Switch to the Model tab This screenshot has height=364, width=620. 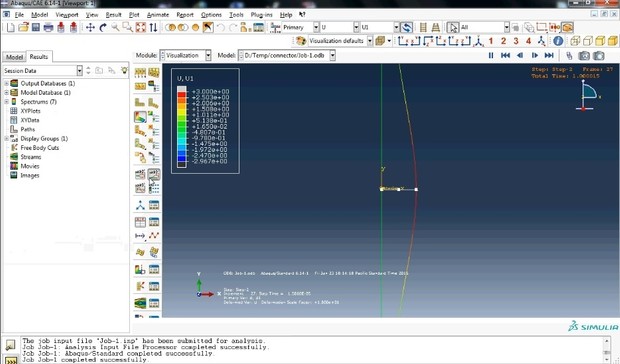click(x=14, y=57)
